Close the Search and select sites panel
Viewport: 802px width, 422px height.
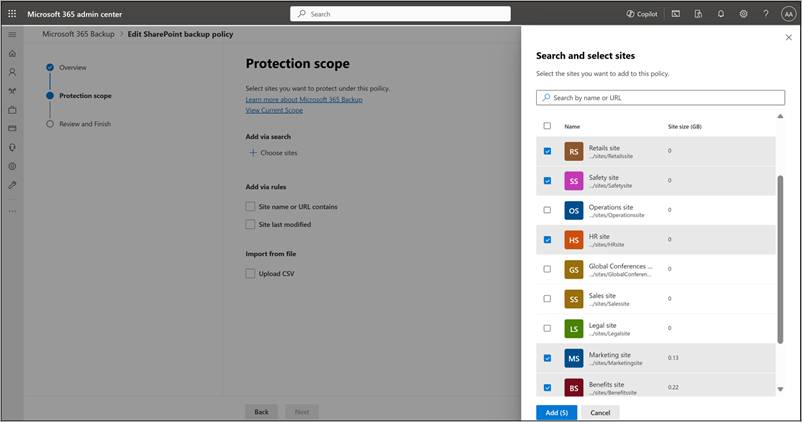point(788,37)
